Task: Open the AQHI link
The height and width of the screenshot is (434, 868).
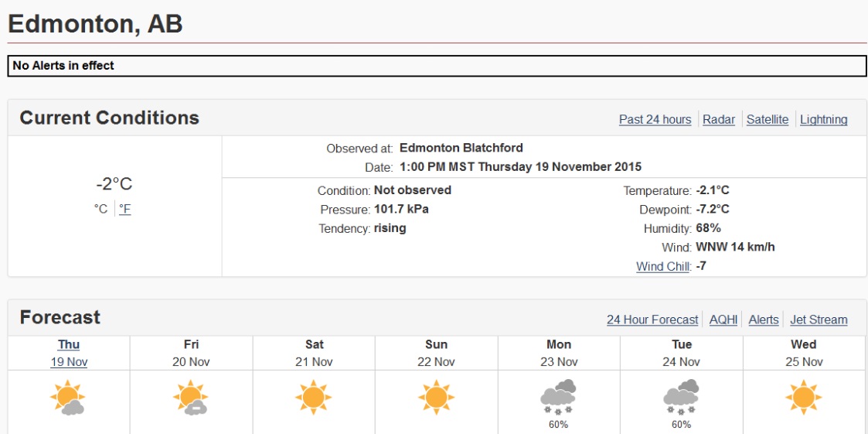Action: 723,320
